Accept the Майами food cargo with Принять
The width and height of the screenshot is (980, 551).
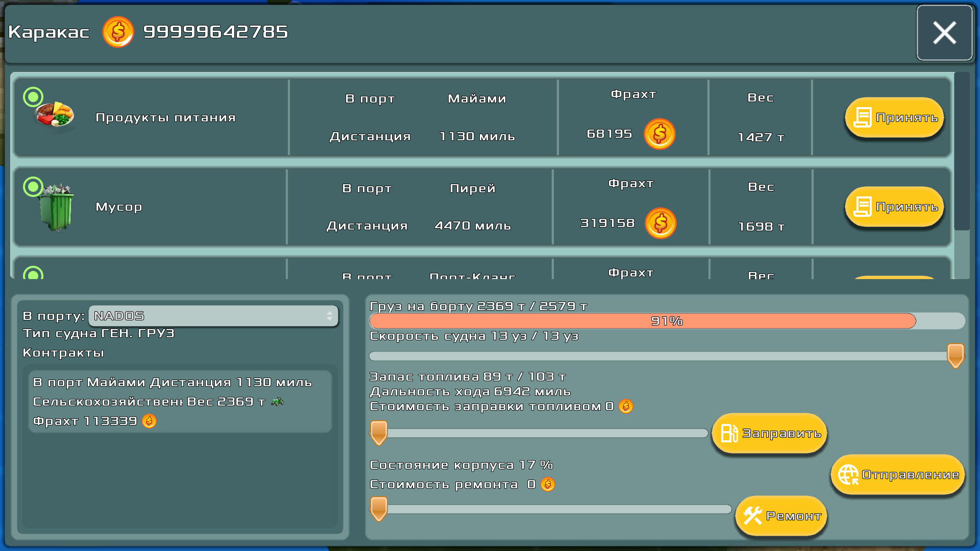[x=894, y=118]
